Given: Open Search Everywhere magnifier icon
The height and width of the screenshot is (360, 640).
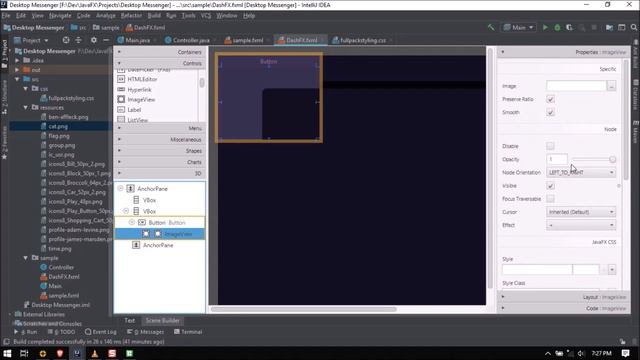Looking at the screenshot, I should click(x=633, y=27).
